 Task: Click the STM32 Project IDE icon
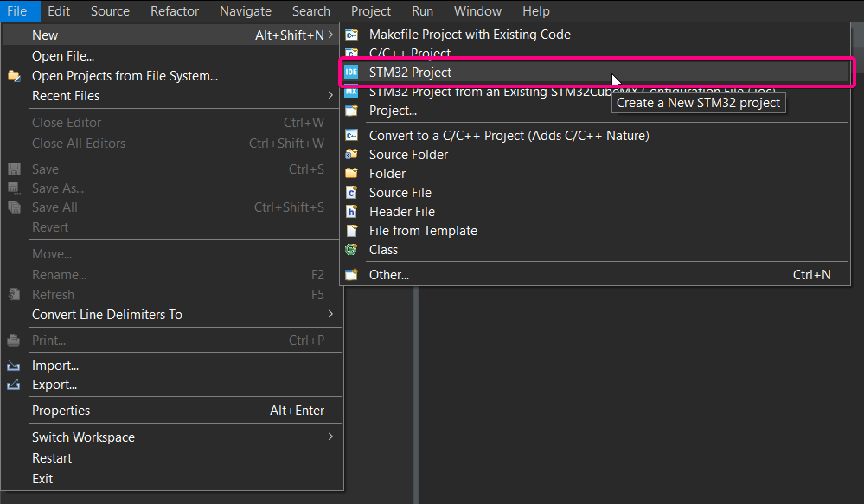click(351, 72)
